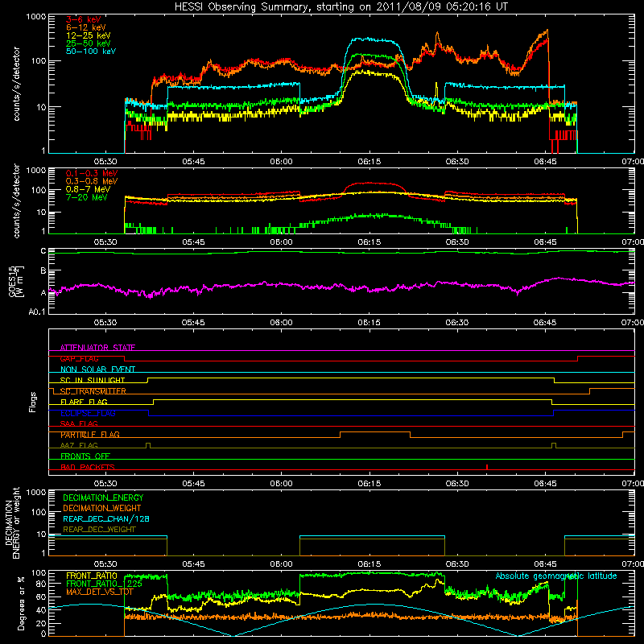Select the 05:45 tick under the GOES panel
Screen dimensions: 644x644
tap(193, 323)
